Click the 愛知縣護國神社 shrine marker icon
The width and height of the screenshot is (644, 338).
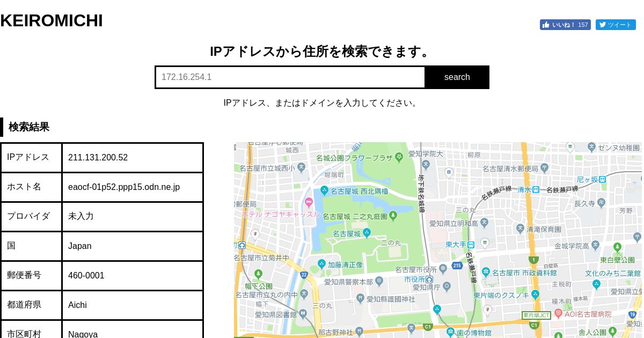pos(360,298)
